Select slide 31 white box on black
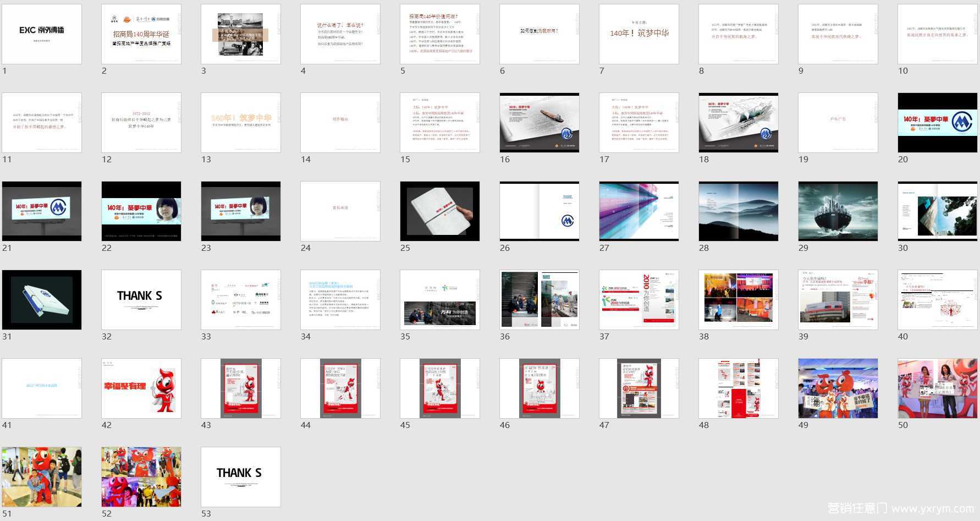Viewport: 980px width, 521px height. coord(42,300)
